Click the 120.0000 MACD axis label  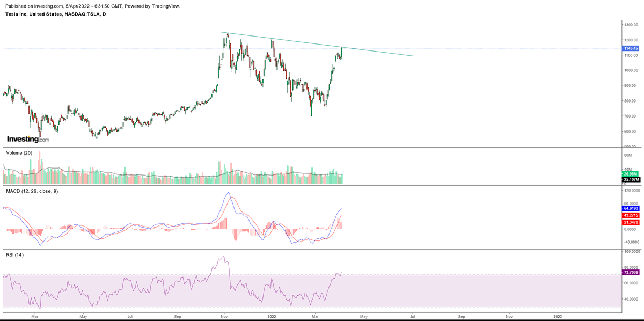[631, 191]
